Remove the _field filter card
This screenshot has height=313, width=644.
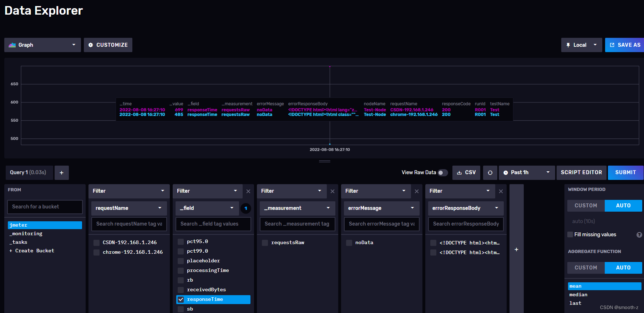tap(248, 191)
